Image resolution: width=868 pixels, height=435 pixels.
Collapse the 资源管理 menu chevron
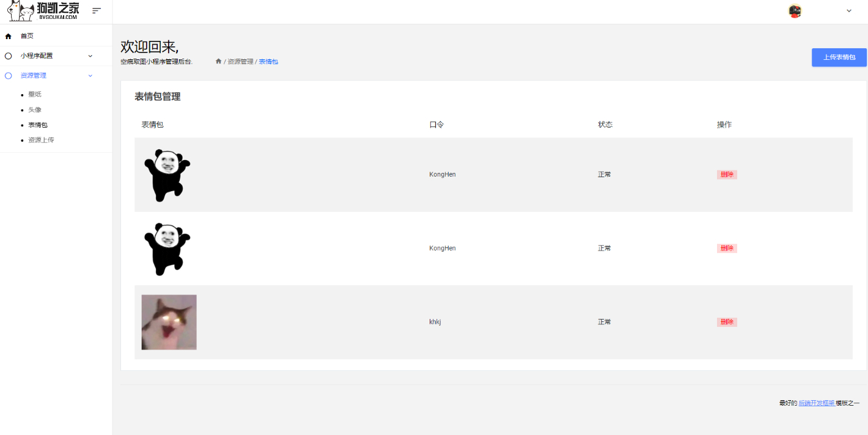[90, 76]
